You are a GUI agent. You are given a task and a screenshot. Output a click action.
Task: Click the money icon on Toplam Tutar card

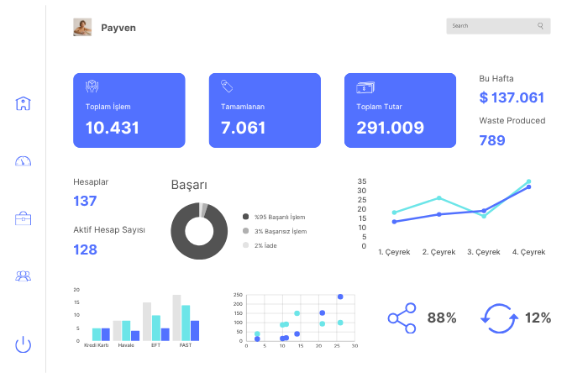[x=365, y=87]
